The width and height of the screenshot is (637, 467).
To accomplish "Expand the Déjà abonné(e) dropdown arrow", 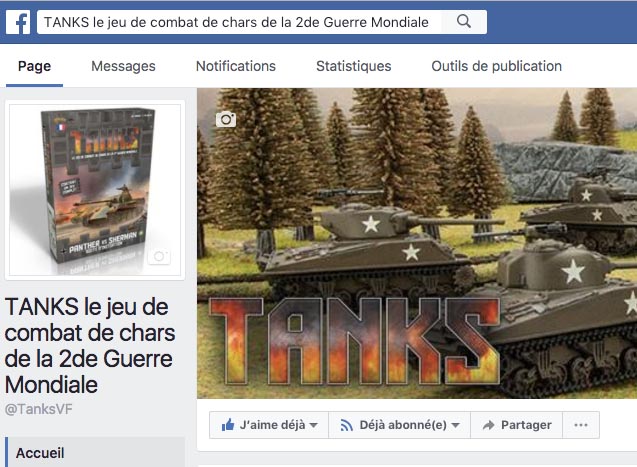I will (455, 426).
